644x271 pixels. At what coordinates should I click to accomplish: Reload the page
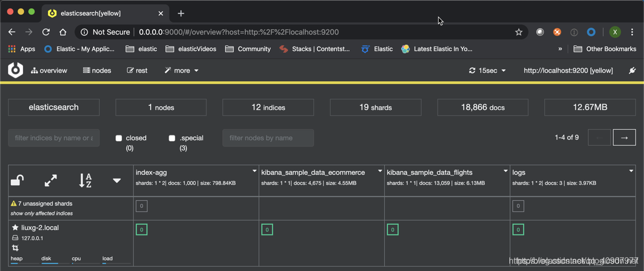[x=46, y=32]
